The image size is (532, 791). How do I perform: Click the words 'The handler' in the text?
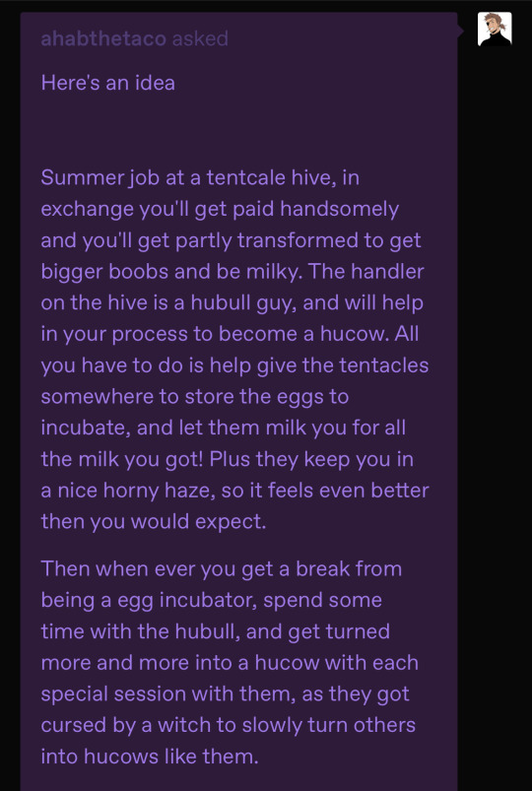click(x=366, y=272)
